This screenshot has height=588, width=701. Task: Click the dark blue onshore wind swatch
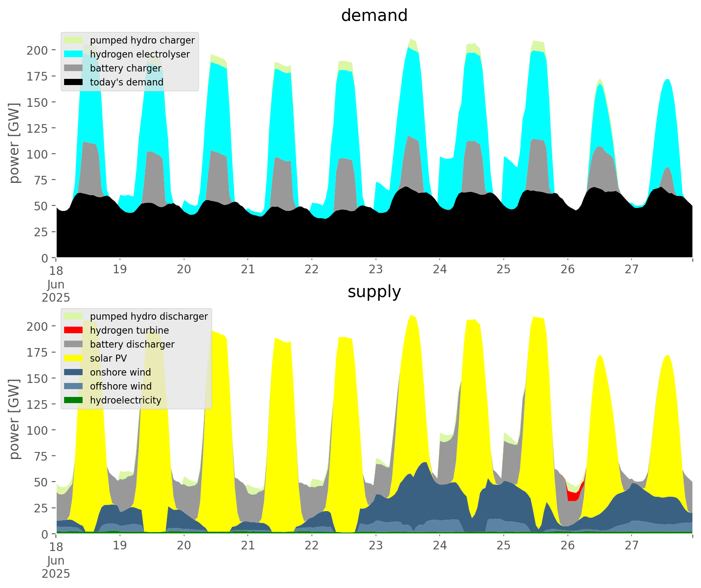point(74,372)
